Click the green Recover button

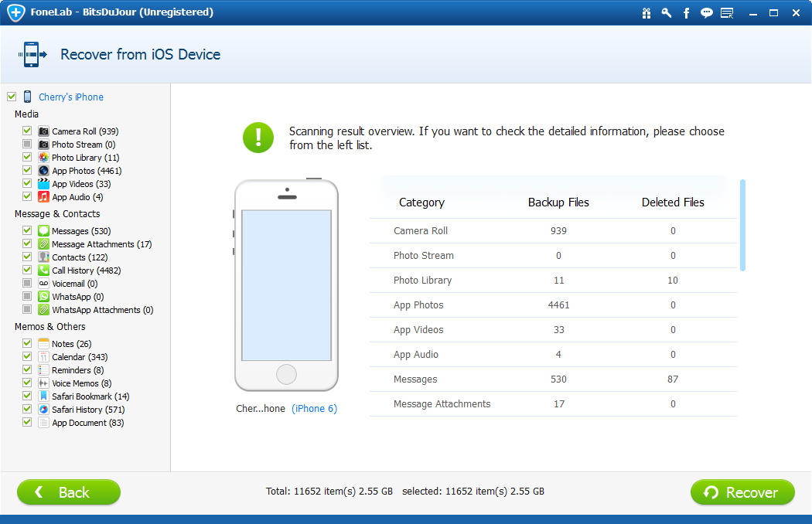pyautogui.click(x=742, y=492)
